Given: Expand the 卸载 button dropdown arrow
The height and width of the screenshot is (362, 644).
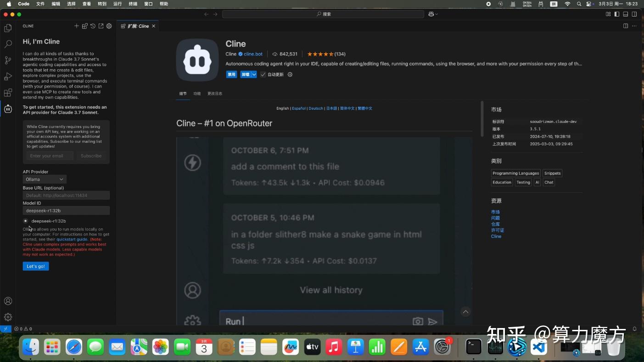Looking at the screenshot, I should (253, 74).
